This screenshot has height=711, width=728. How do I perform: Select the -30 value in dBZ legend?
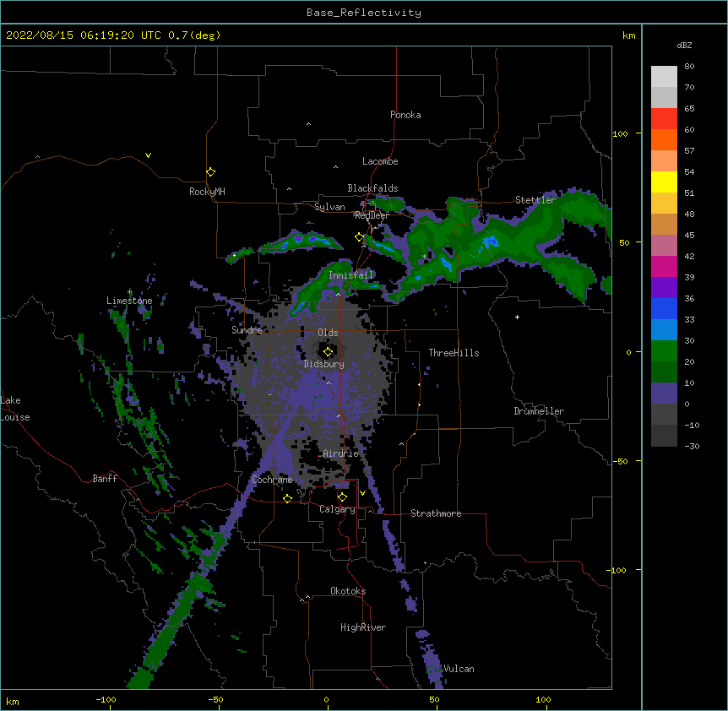pos(692,446)
